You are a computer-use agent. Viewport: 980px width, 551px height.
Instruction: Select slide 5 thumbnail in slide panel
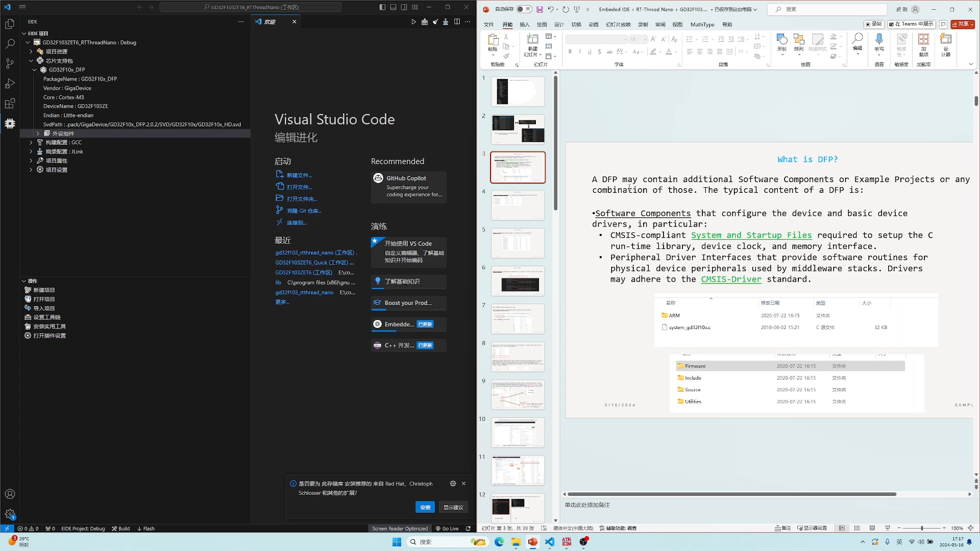518,243
